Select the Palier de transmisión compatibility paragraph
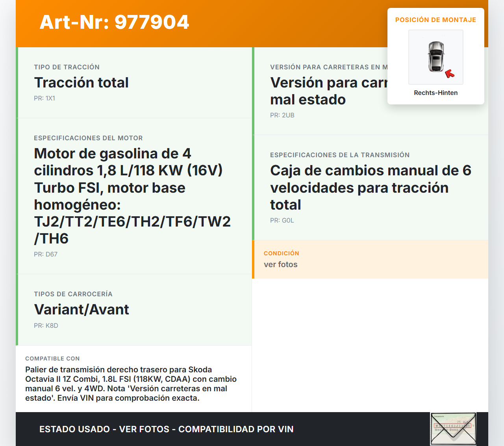This screenshot has height=446, width=504. tap(131, 384)
